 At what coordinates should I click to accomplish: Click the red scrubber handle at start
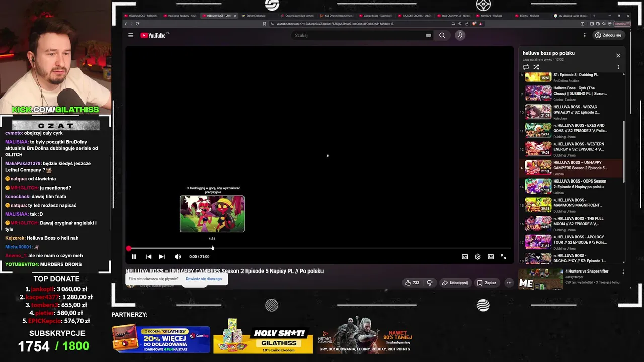(129, 248)
